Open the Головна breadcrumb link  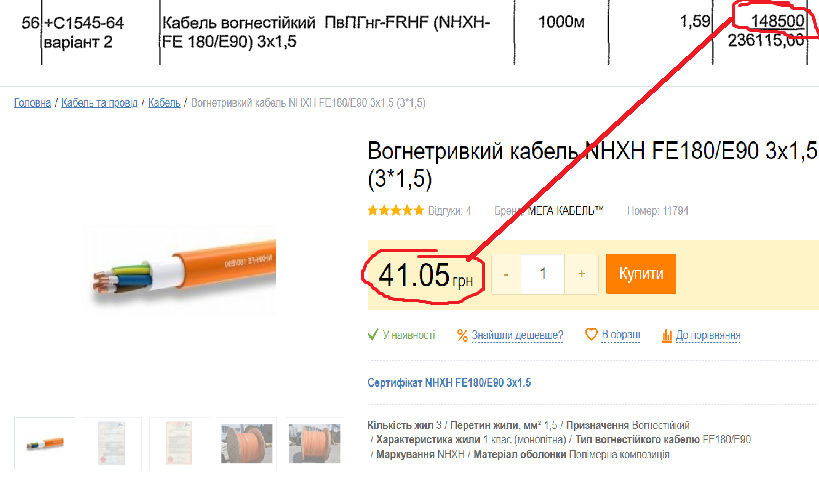tap(32, 103)
